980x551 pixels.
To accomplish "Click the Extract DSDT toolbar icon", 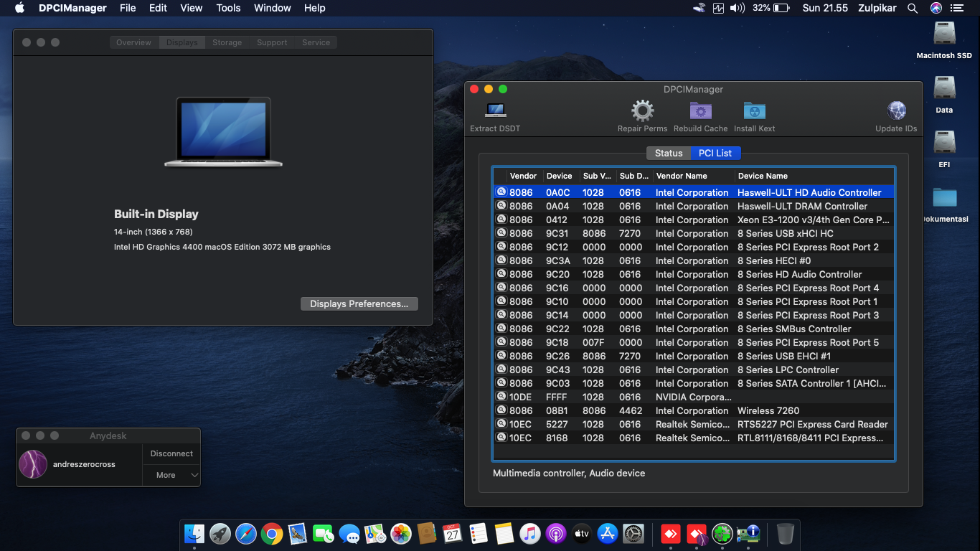I will click(495, 111).
